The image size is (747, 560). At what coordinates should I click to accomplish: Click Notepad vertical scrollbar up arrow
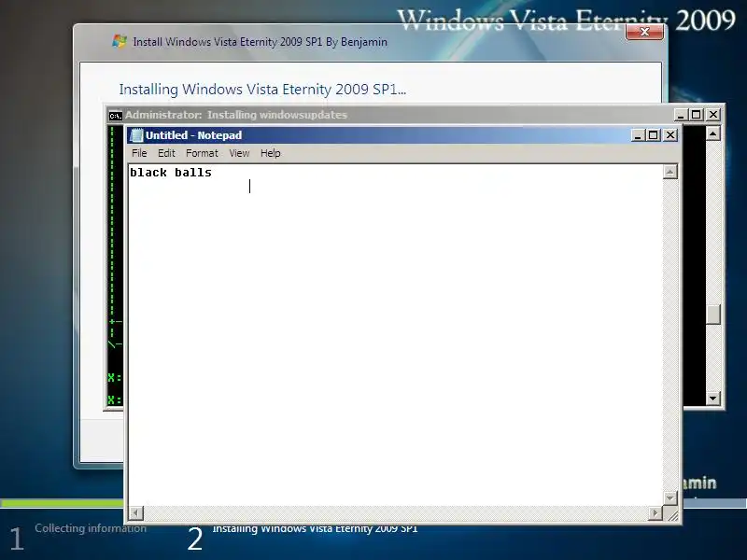[669, 172]
